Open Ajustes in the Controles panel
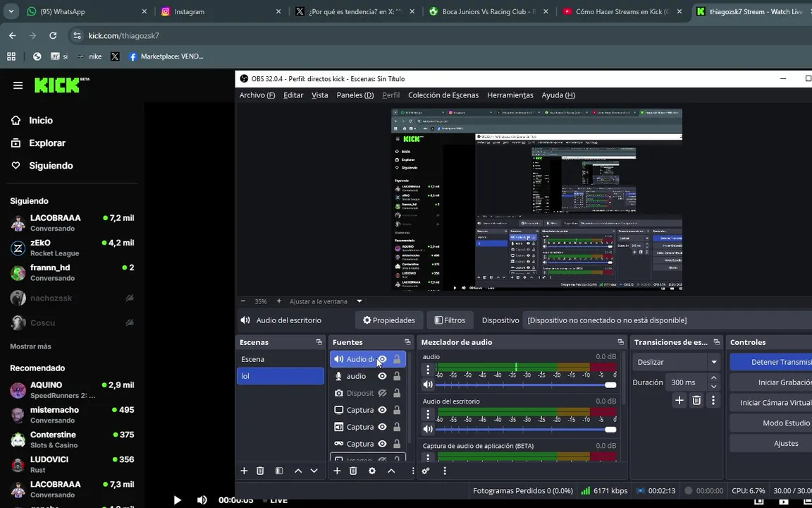 point(771,443)
